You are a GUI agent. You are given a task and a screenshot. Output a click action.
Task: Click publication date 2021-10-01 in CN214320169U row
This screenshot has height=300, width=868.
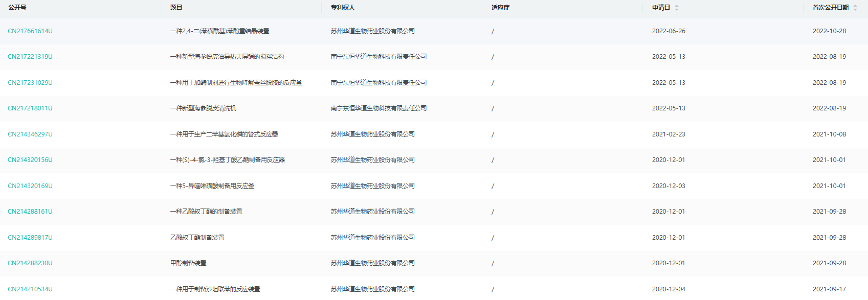click(x=829, y=186)
